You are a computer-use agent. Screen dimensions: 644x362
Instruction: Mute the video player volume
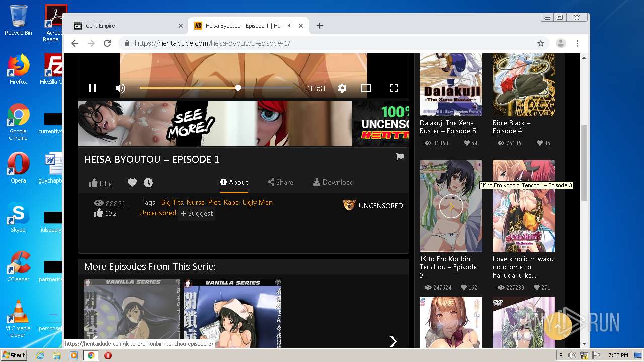click(120, 88)
